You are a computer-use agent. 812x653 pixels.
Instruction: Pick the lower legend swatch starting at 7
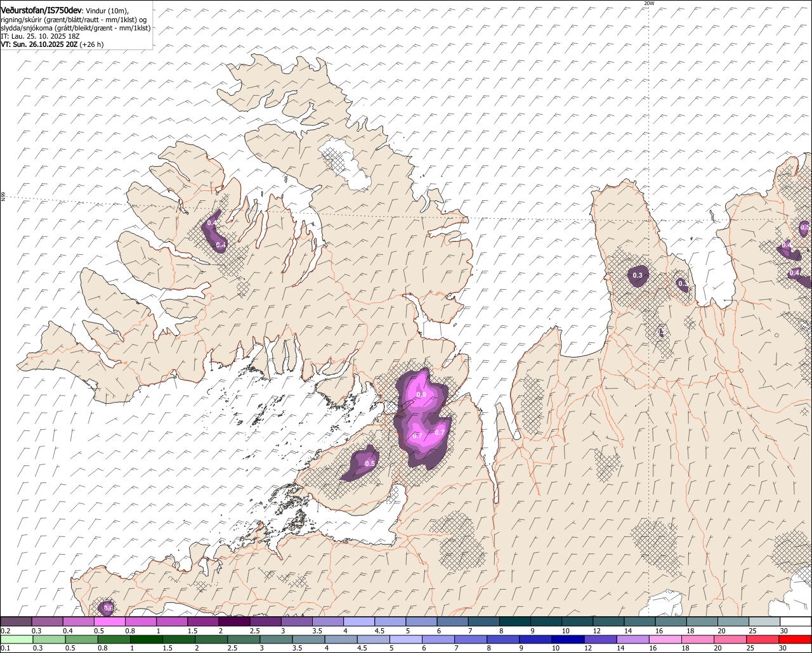tap(471, 640)
